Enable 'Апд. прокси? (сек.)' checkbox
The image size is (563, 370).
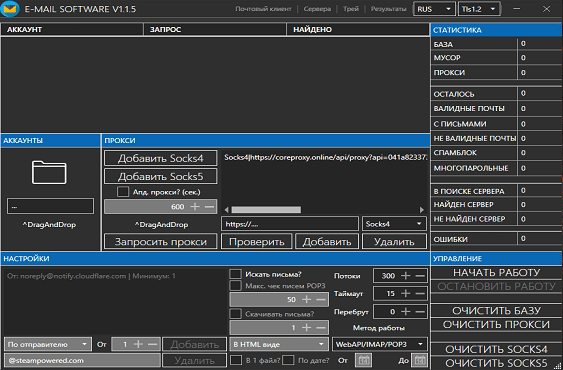point(122,191)
